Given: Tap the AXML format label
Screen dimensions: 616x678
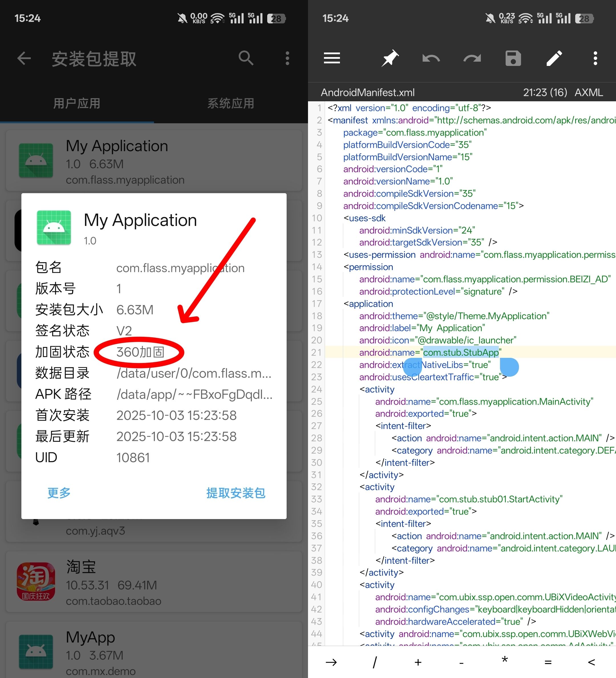Looking at the screenshot, I should click(589, 92).
